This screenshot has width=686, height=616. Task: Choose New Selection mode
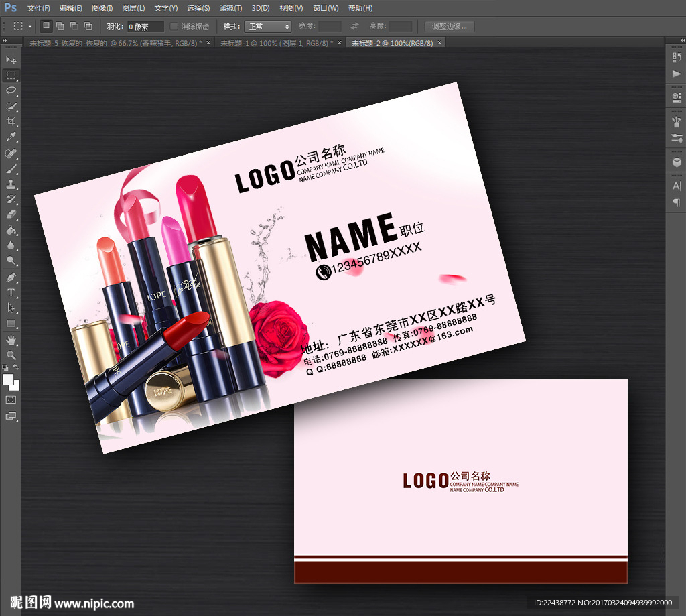pyautogui.click(x=46, y=26)
